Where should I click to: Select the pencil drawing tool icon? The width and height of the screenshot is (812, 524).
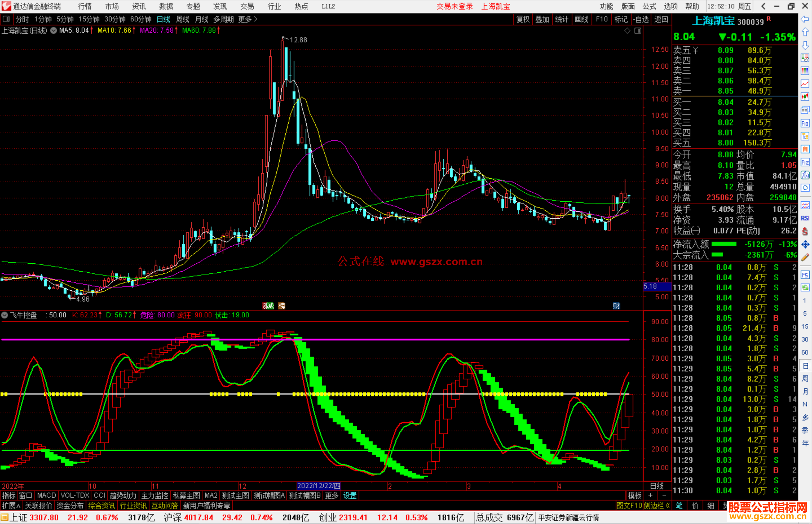805,257
